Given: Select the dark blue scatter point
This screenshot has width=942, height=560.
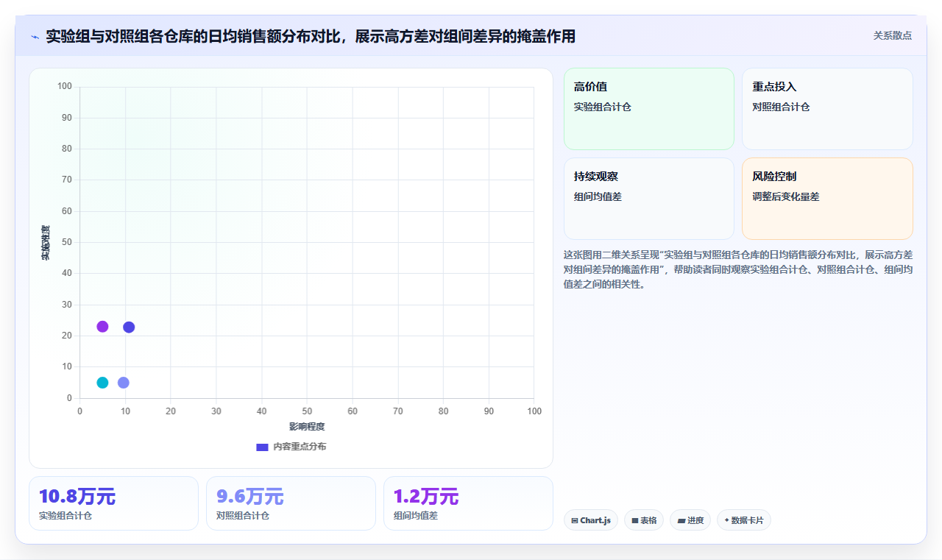Looking at the screenshot, I should point(129,327).
